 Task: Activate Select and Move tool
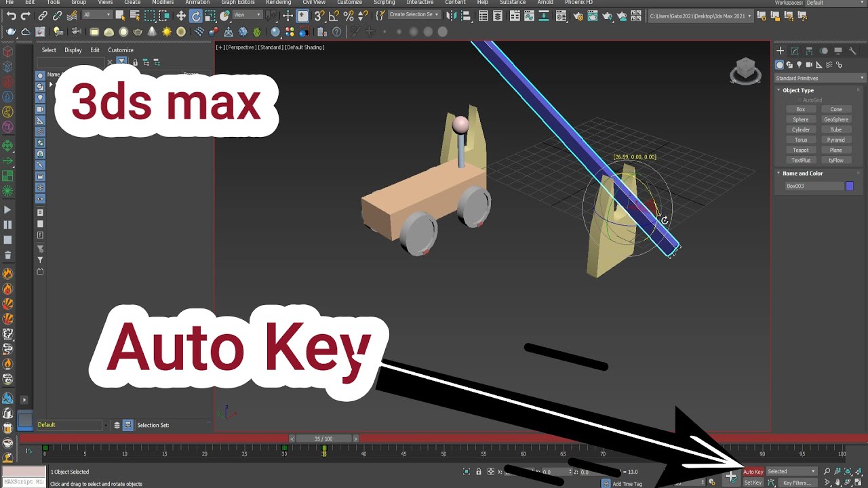pyautogui.click(x=181, y=16)
